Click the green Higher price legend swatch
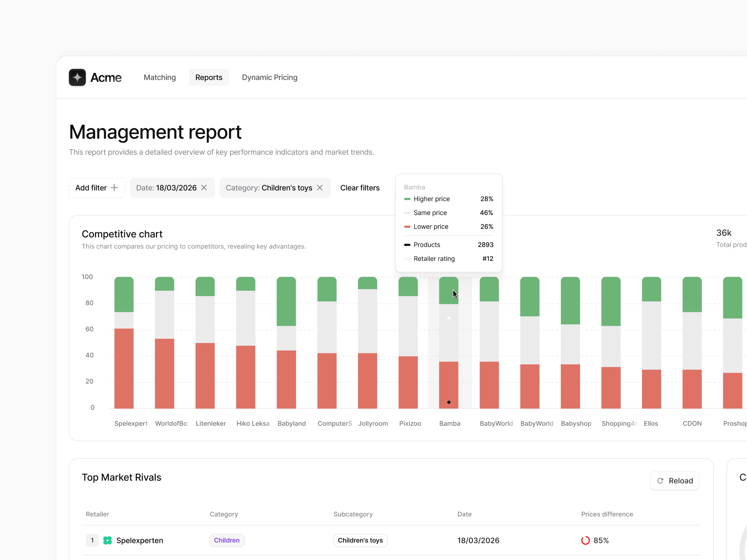This screenshot has height=560, width=747. (407, 199)
